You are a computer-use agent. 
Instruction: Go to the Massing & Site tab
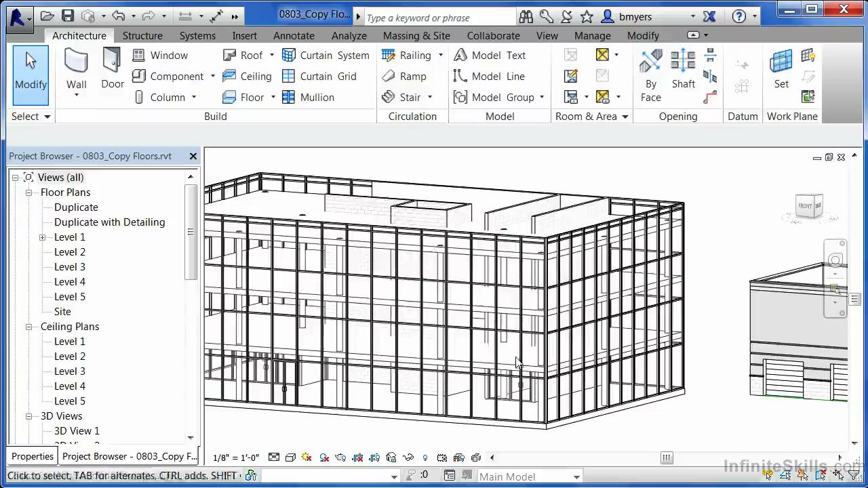[416, 36]
